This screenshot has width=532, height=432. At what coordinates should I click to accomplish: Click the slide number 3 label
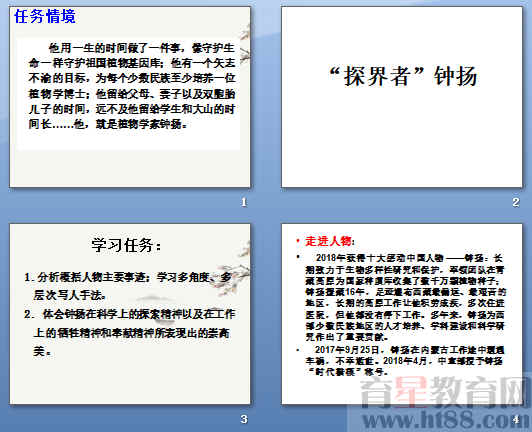pyautogui.click(x=244, y=419)
